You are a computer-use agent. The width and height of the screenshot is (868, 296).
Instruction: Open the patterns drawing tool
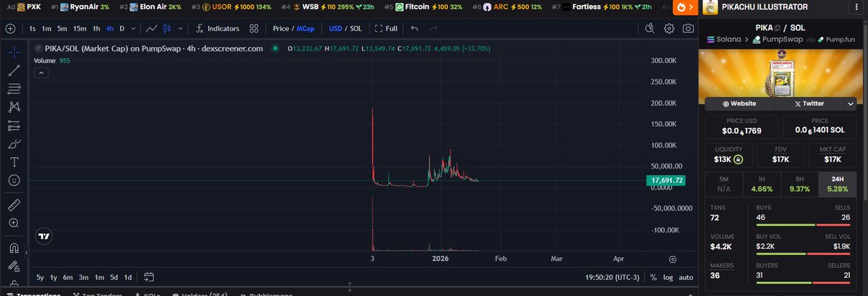14,106
